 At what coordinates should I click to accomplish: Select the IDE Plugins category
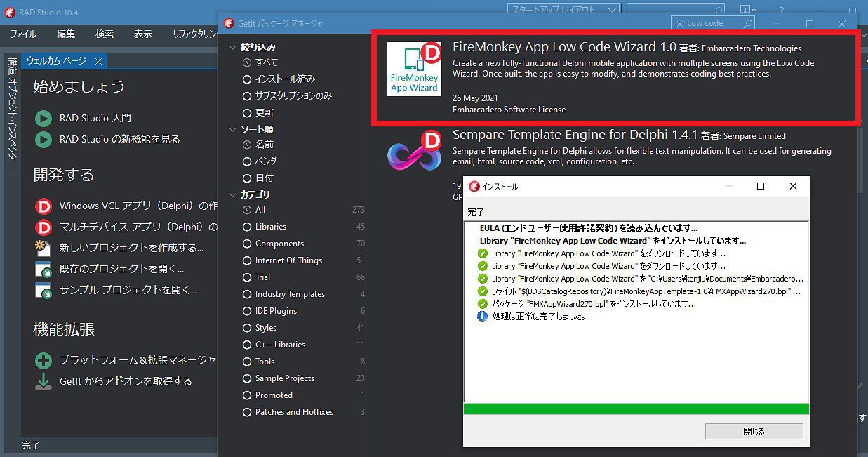[x=246, y=311]
